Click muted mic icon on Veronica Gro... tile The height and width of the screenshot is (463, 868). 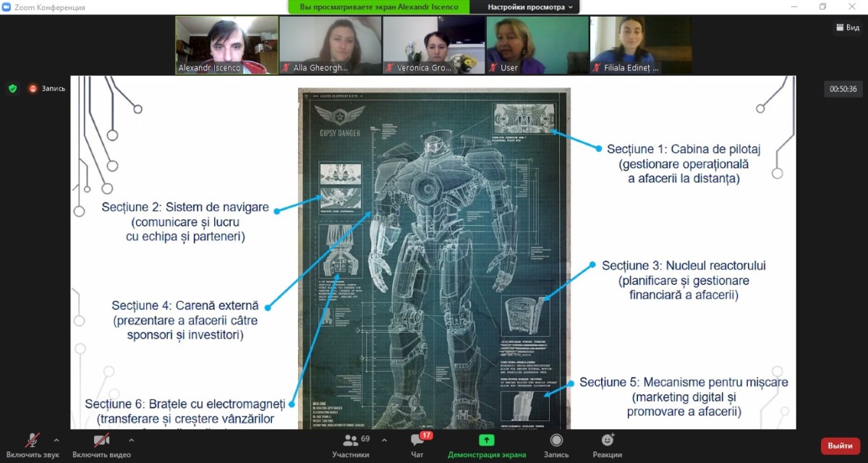(x=389, y=68)
